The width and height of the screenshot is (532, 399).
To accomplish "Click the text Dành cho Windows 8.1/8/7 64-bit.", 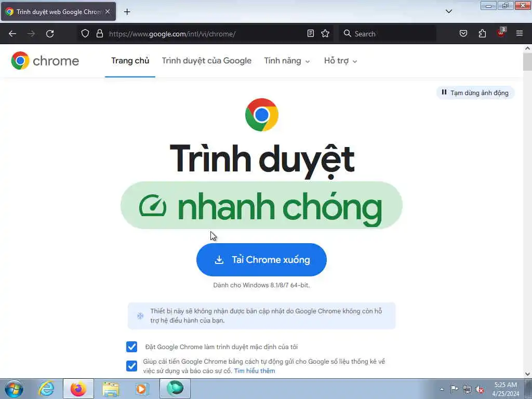I will tap(262, 285).
